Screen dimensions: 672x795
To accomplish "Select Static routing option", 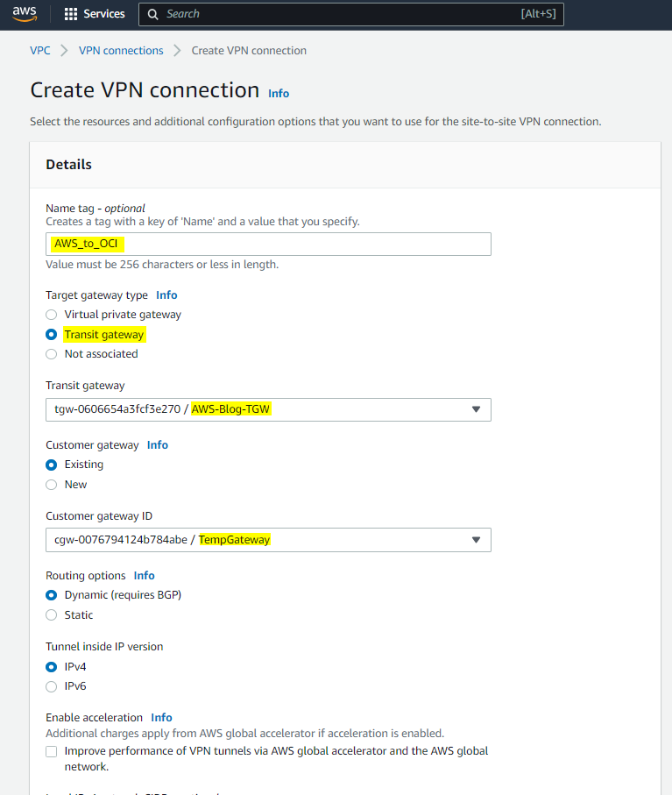I will tap(52, 615).
